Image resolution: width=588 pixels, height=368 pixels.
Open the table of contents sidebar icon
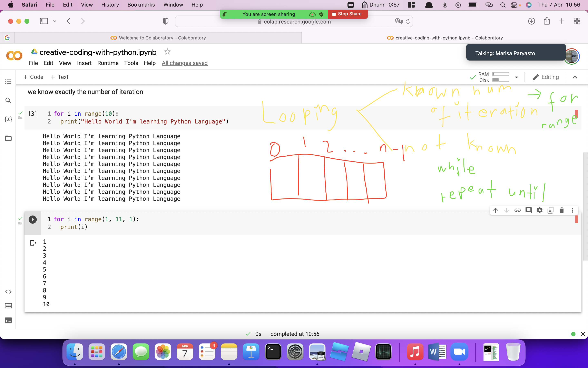(x=8, y=82)
